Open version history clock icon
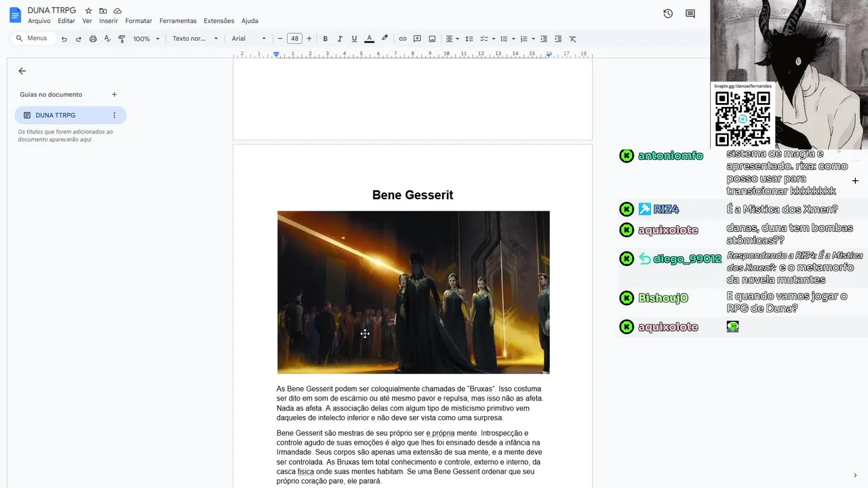This screenshot has width=868, height=488. (668, 14)
